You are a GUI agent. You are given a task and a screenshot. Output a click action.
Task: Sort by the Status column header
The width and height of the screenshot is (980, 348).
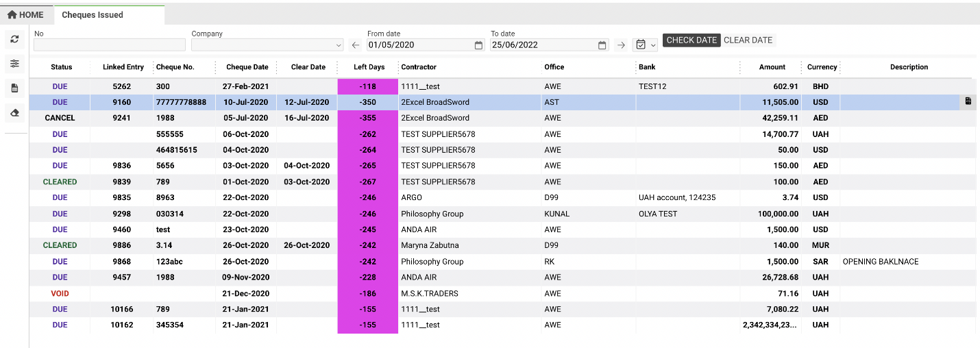pos(61,67)
